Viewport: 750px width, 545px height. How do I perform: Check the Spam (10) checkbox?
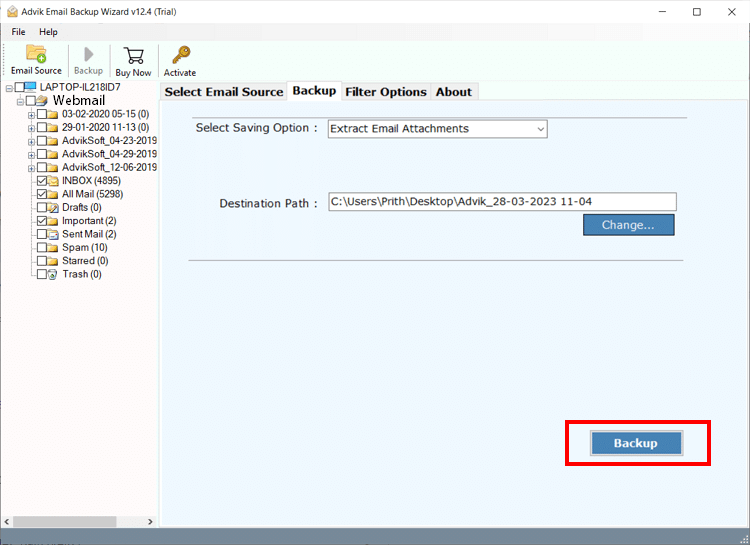pos(42,248)
